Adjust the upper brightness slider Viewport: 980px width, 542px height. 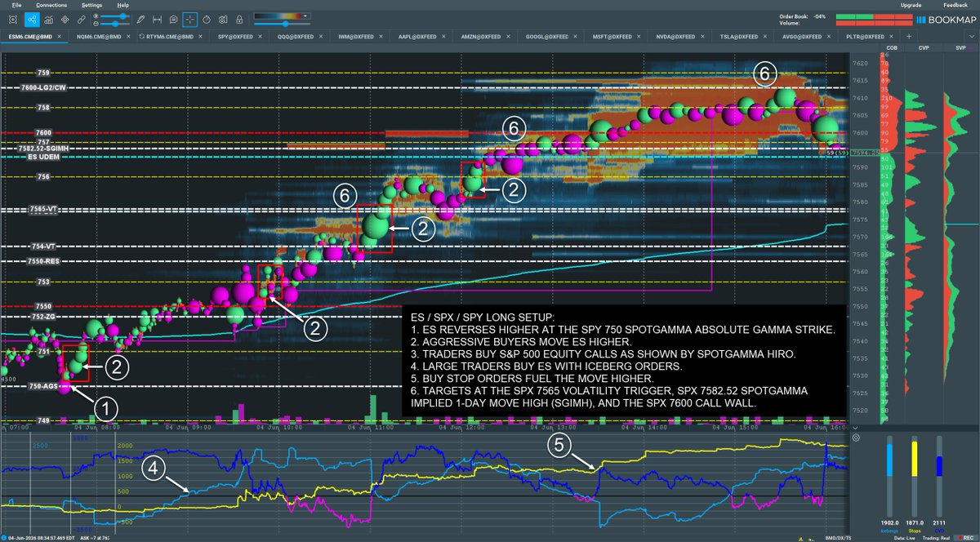pos(114,16)
